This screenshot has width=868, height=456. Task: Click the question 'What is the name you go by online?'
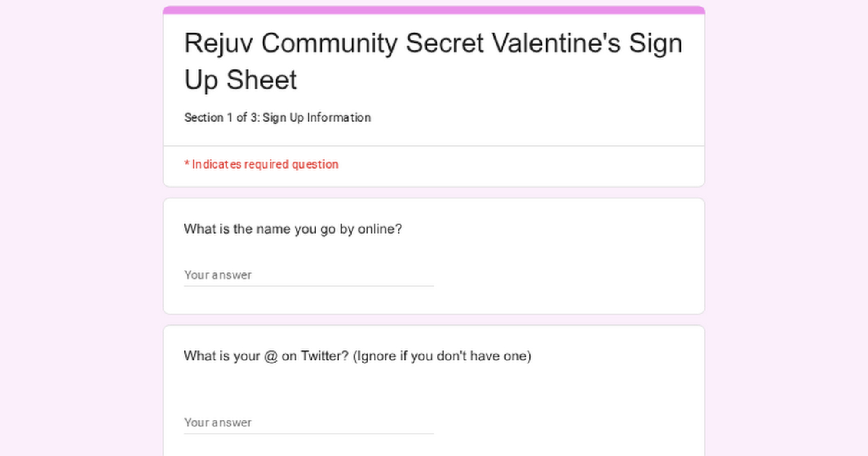tap(293, 229)
